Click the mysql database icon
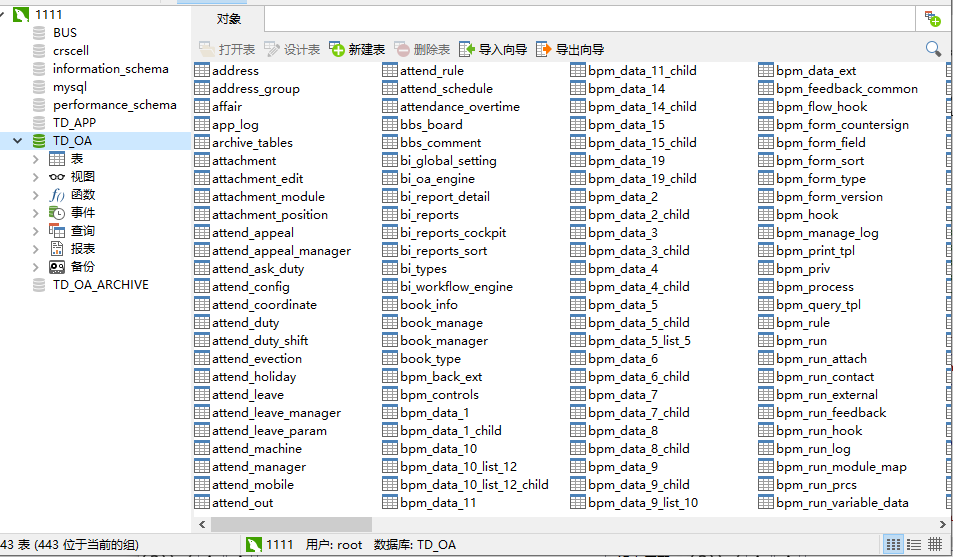The height and width of the screenshot is (557, 953). coord(39,86)
